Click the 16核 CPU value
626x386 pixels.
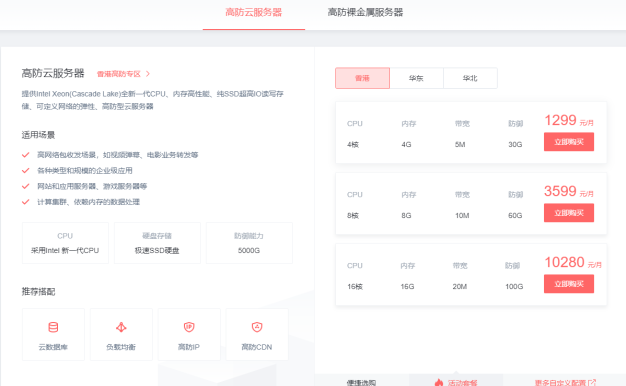click(x=355, y=287)
